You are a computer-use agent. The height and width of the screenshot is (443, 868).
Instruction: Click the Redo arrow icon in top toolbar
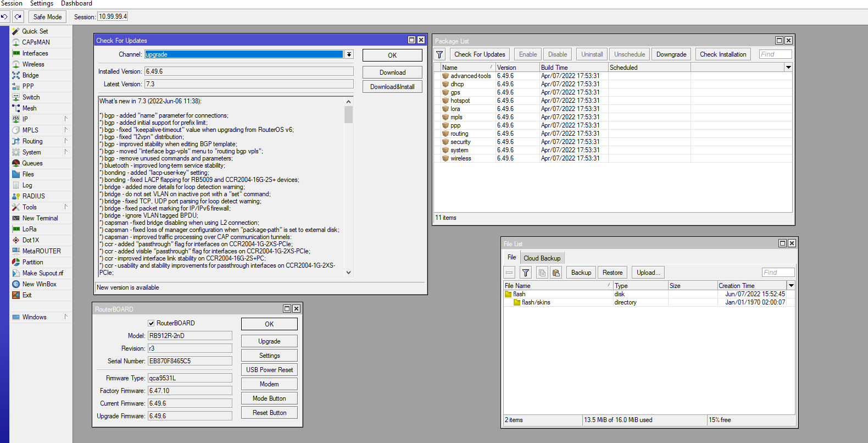click(18, 17)
